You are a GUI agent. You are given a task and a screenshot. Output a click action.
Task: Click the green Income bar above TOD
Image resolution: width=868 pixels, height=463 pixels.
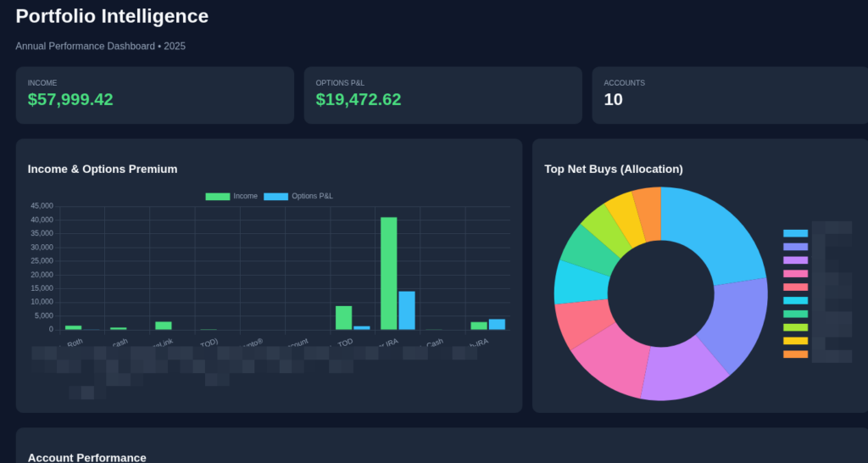pyautogui.click(x=343, y=318)
